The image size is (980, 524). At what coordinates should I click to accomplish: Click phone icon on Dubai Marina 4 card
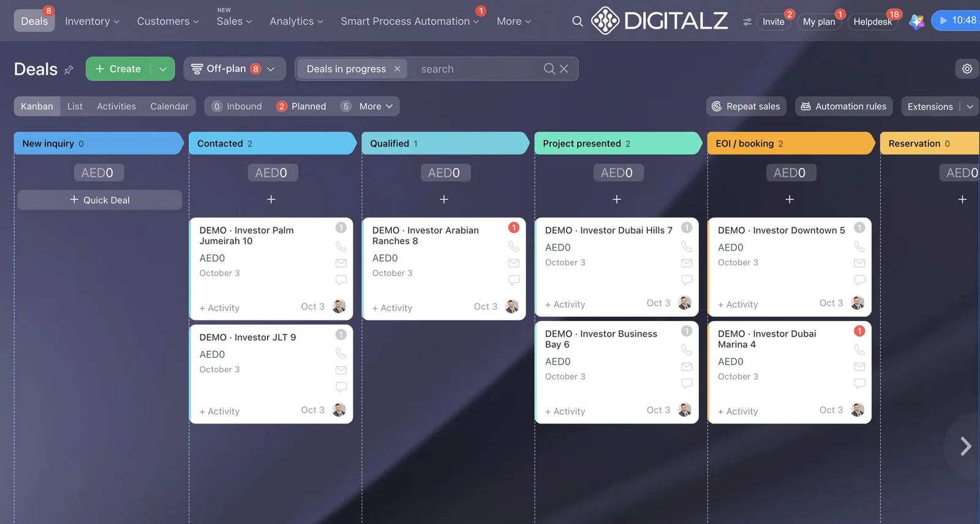tap(859, 350)
